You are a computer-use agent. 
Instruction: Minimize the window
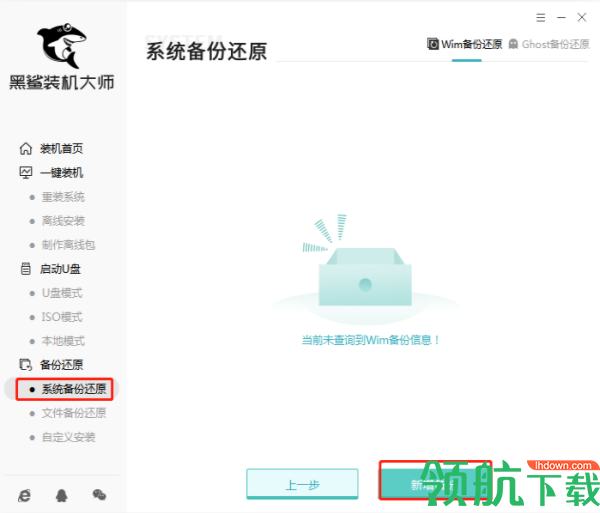pos(561,18)
